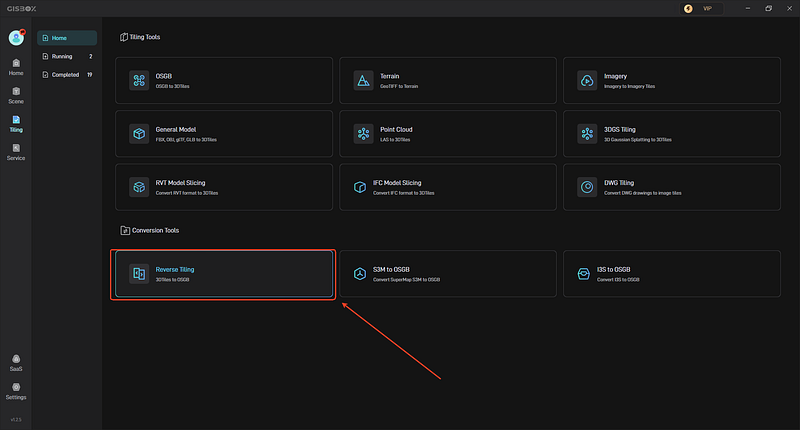Go to Scene in the left sidebar
Image resolution: width=800 pixels, height=430 pixels.
click(16, 95)
